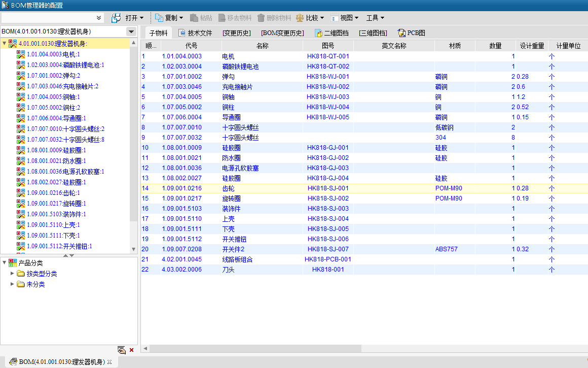
Task: Collapse the 4.01.001.0130 理发器机身 root node
Action: tap(5, 44)
